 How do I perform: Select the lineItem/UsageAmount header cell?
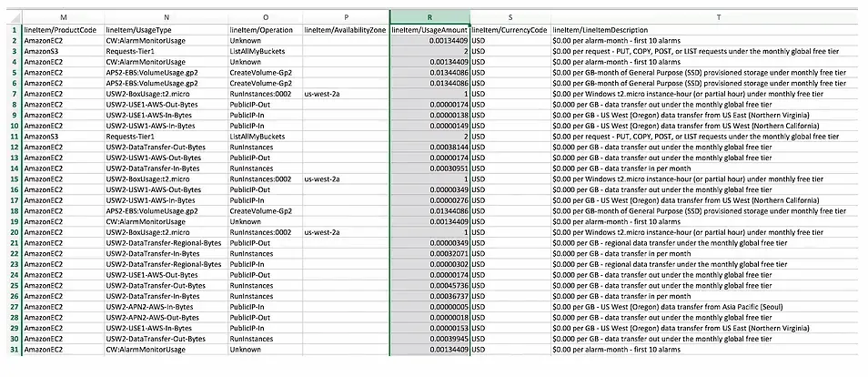tap(430, 30)
